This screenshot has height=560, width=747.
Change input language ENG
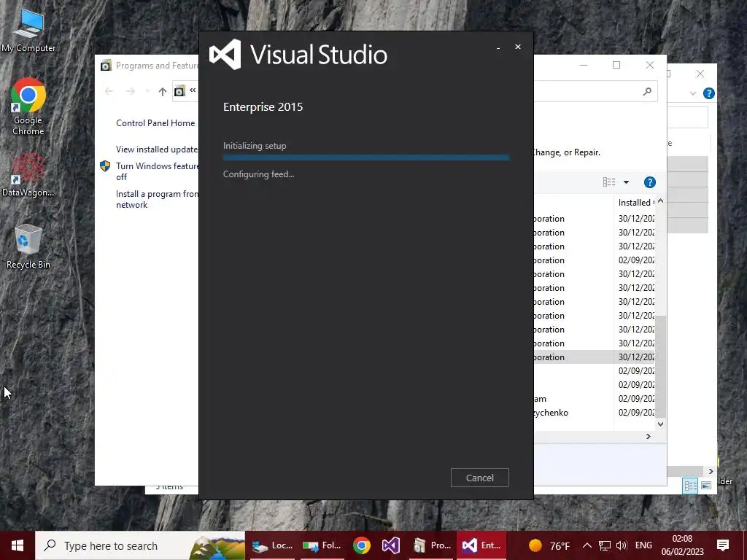tap(643, 545)
